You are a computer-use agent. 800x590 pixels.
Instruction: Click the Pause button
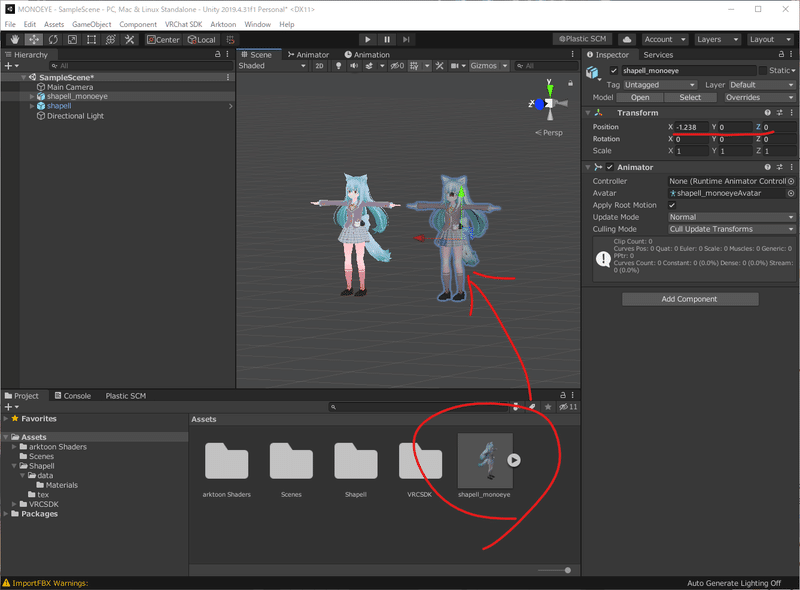point(387,39)
